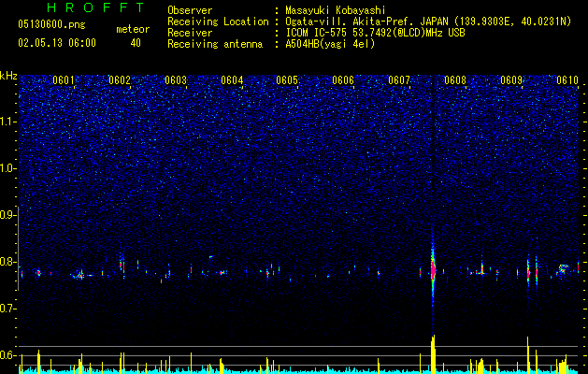Click the 0604 time marker
Image resolution: width=588 pixels, height=374 pixels.
point(232,80)
